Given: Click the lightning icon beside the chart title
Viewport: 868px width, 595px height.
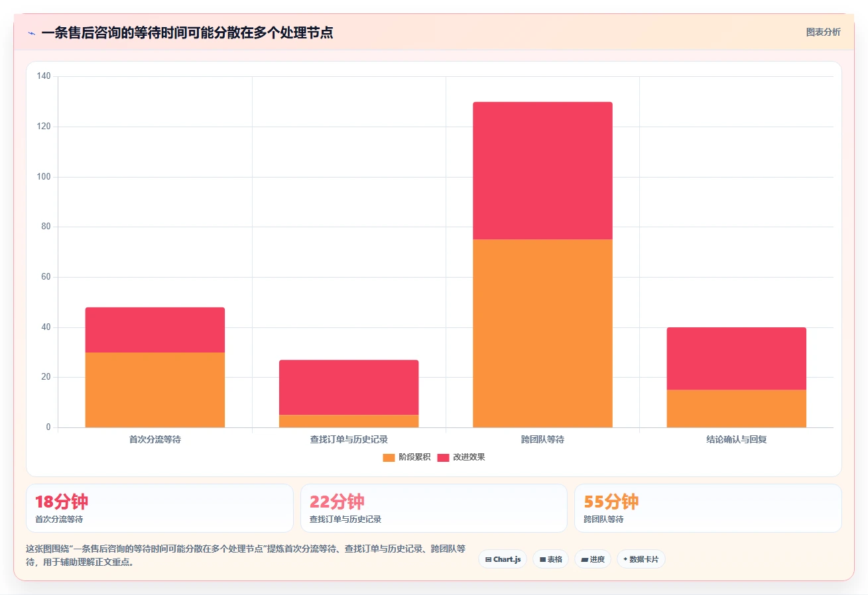Looking at the screenshot, I should pyautogui.click(x=31, y=32).
